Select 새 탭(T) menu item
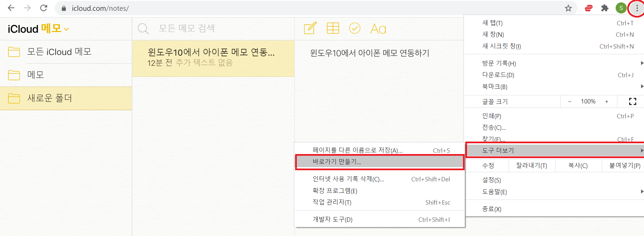 [x=554, y=23]
